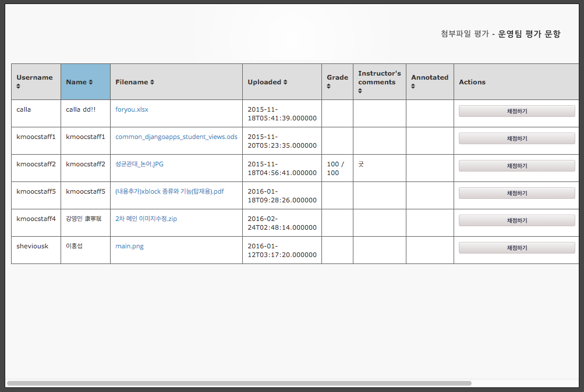Sort table by Username sort arrows

click(18, 86)
